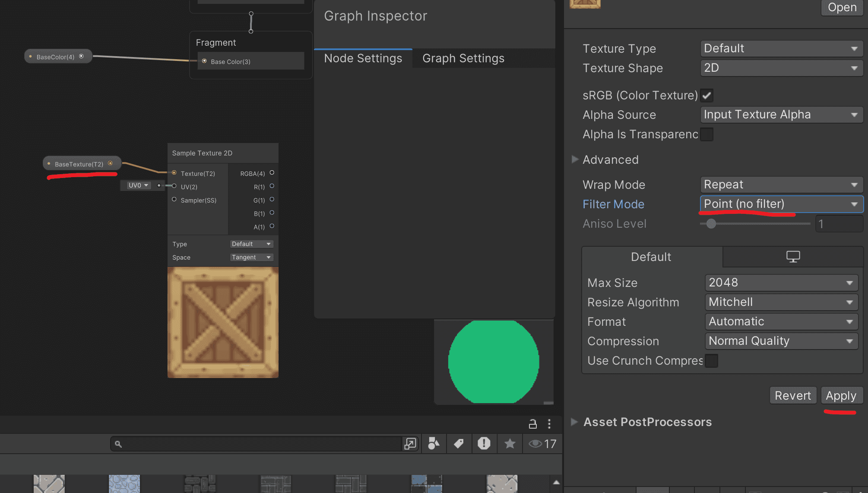Screen dimensions: 868x493
Task: Expand the Asset PostProcessors section
Action: click(574, 422)
